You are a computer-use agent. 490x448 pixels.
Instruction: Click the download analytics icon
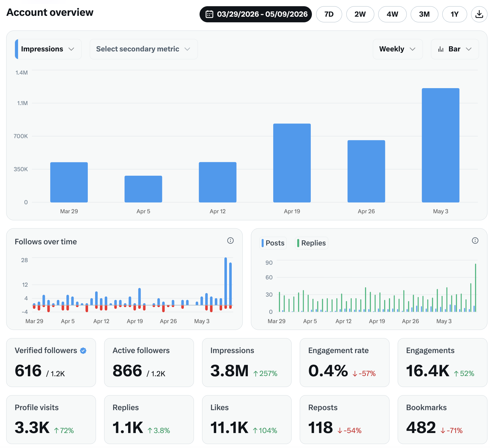point(479,14)
